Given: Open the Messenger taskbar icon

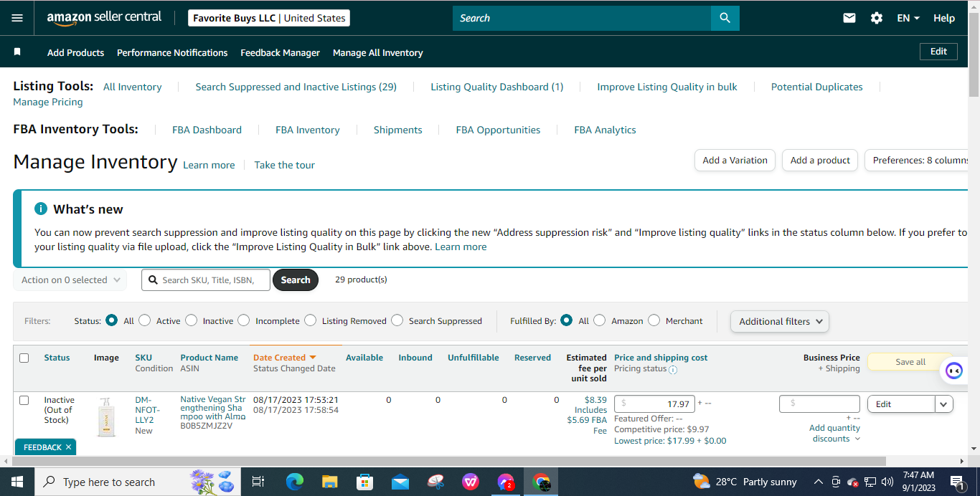Looking at the screenshot, I should [506, 482].
